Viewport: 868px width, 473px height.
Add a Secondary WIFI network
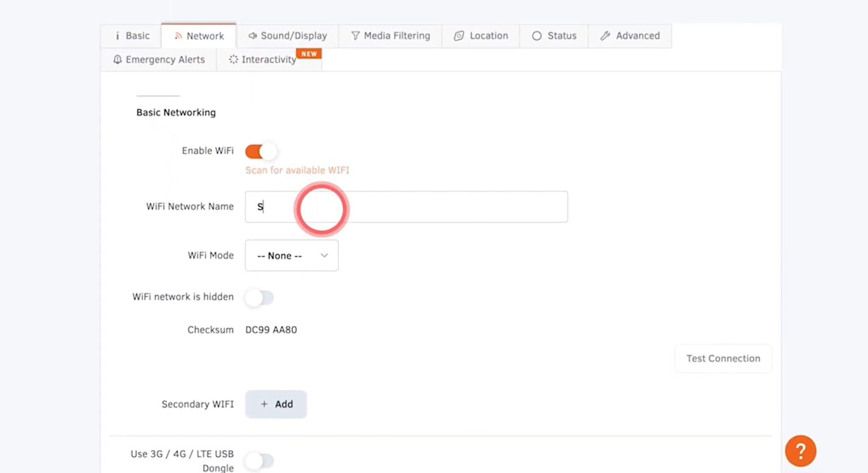(275, 404)
